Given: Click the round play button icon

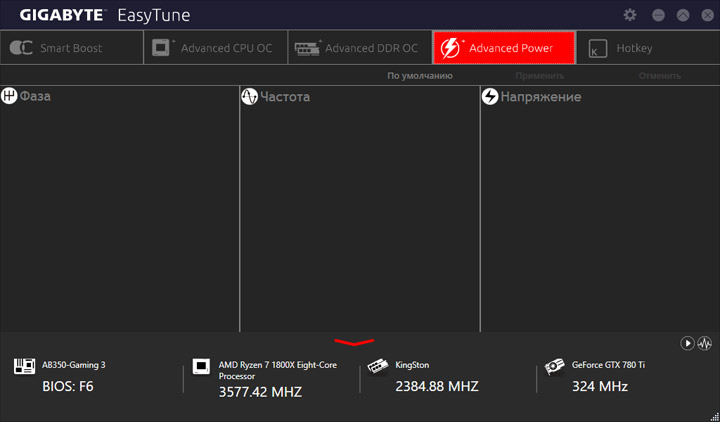Looking at the screenshot, I should pos(687,343).
